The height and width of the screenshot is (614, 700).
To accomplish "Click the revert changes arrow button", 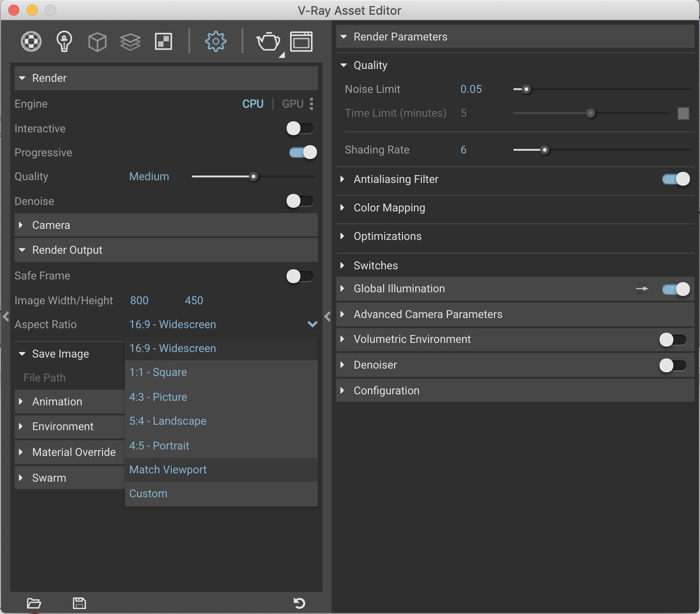I will (299, 603).
